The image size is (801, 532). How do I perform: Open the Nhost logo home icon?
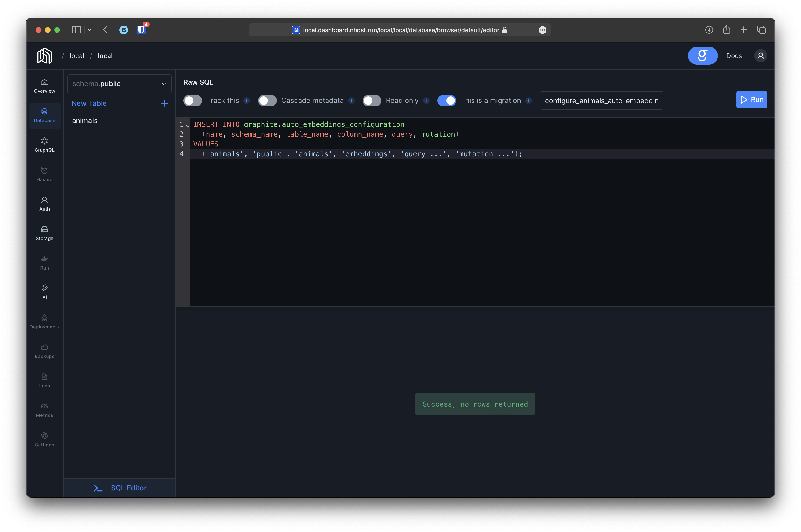coord(45,56)
